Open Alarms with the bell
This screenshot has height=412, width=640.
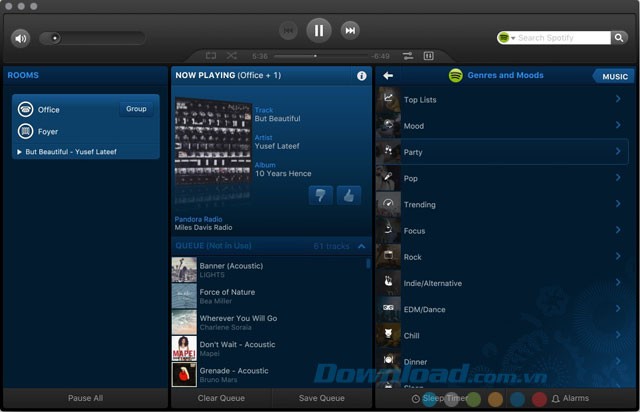point(570,399)
